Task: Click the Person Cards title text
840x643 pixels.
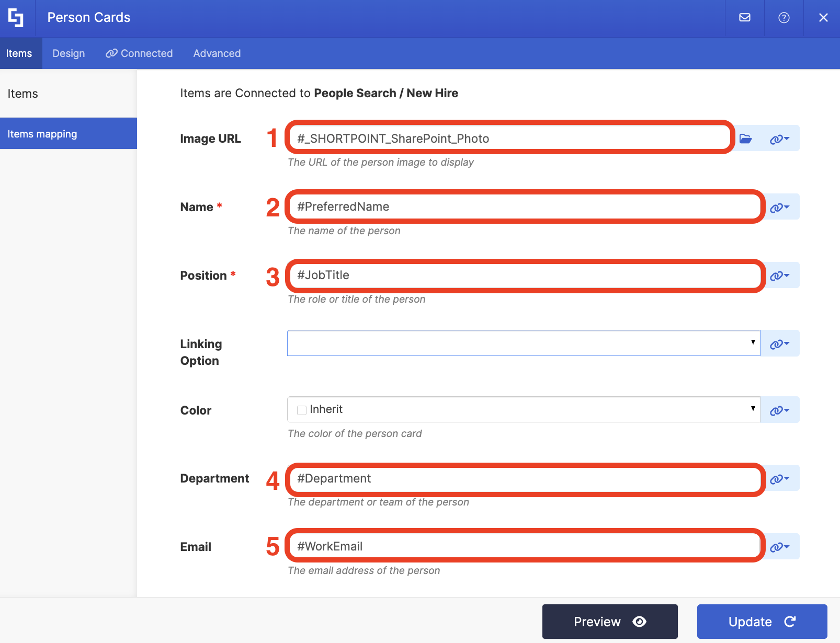Action: (89, 18)
